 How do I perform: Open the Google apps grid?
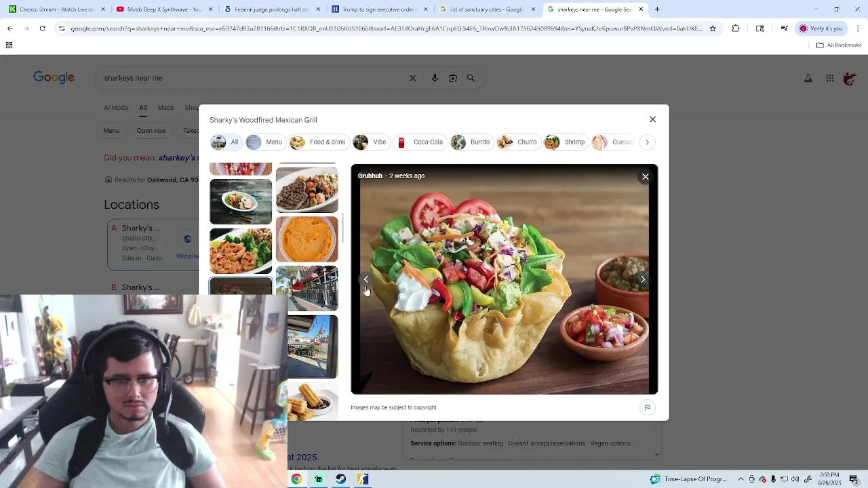coord(829,79)
